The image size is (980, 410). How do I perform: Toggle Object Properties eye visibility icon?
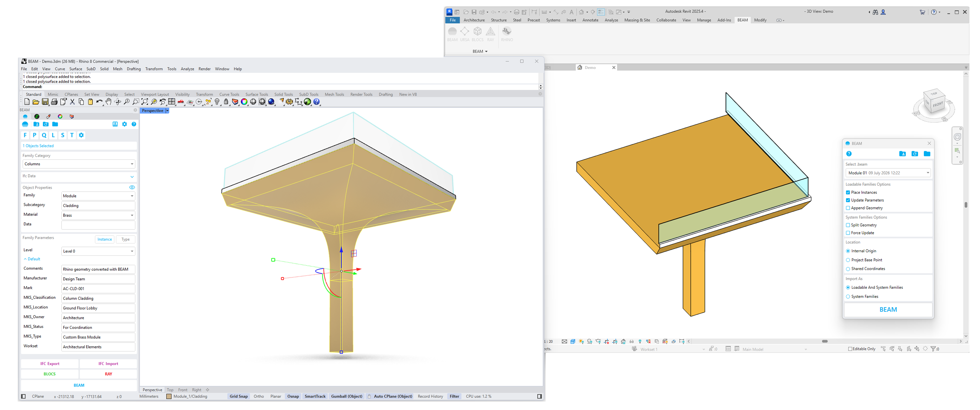(132, 187)
